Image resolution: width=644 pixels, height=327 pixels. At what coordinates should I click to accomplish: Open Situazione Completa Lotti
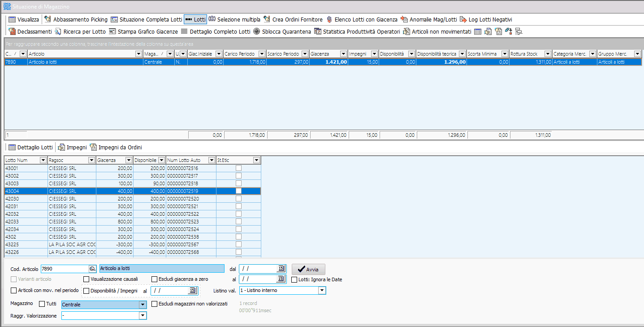(x=146, y=20)
